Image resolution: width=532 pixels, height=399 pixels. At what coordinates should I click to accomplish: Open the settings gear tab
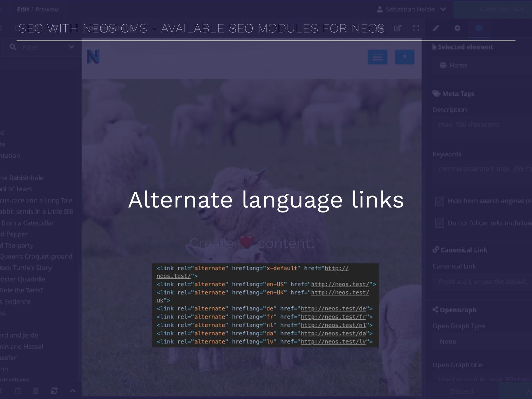click(x=457, y=28)
